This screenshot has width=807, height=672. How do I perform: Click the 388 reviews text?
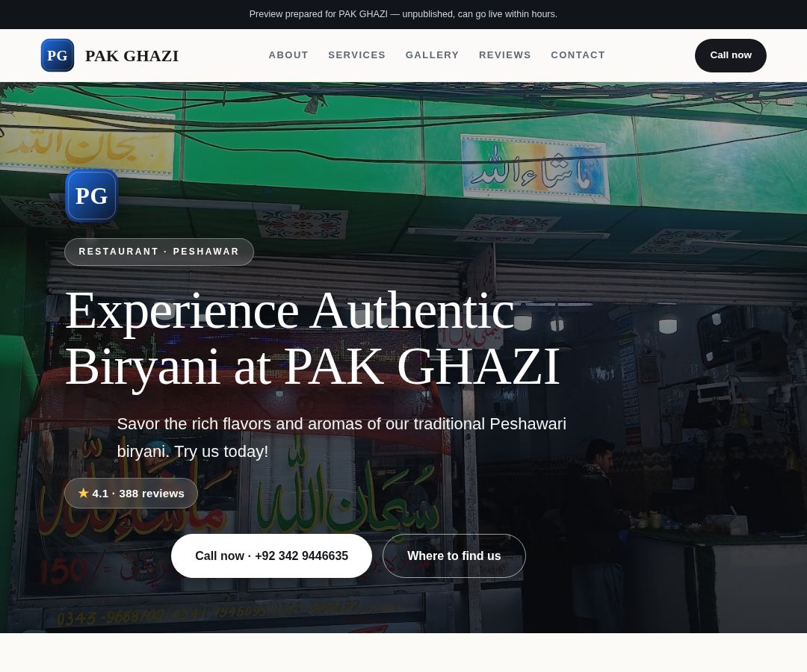[x=151, y=494]
